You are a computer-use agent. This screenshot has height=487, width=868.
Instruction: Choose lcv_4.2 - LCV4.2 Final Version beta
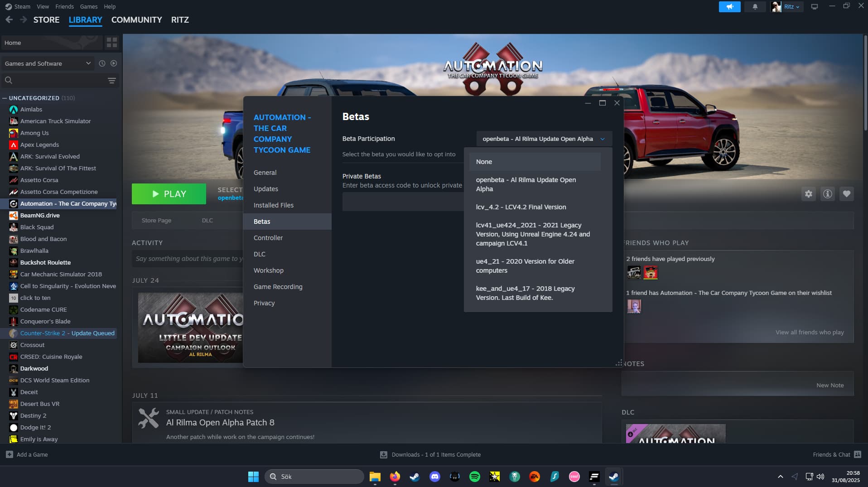pos(521,207)
